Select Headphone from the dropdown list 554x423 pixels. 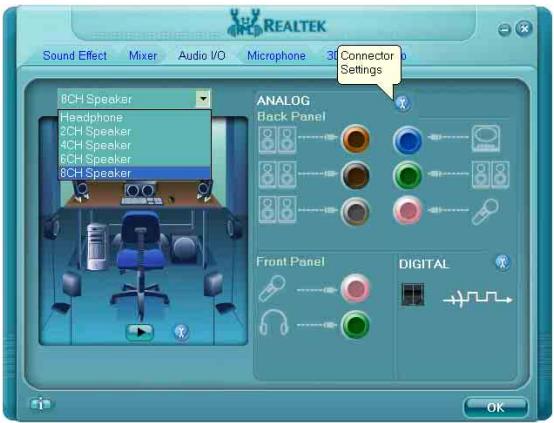pos(135,117)
